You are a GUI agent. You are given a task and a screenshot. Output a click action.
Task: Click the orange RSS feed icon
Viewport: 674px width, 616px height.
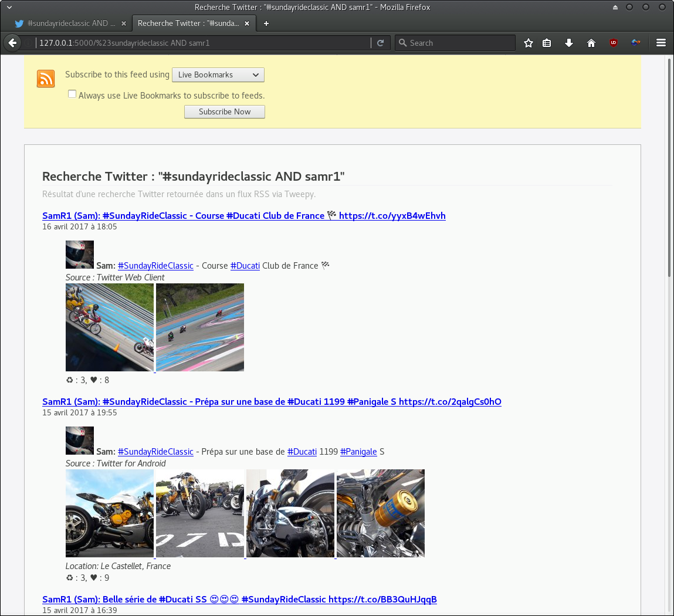click(46, 79)
